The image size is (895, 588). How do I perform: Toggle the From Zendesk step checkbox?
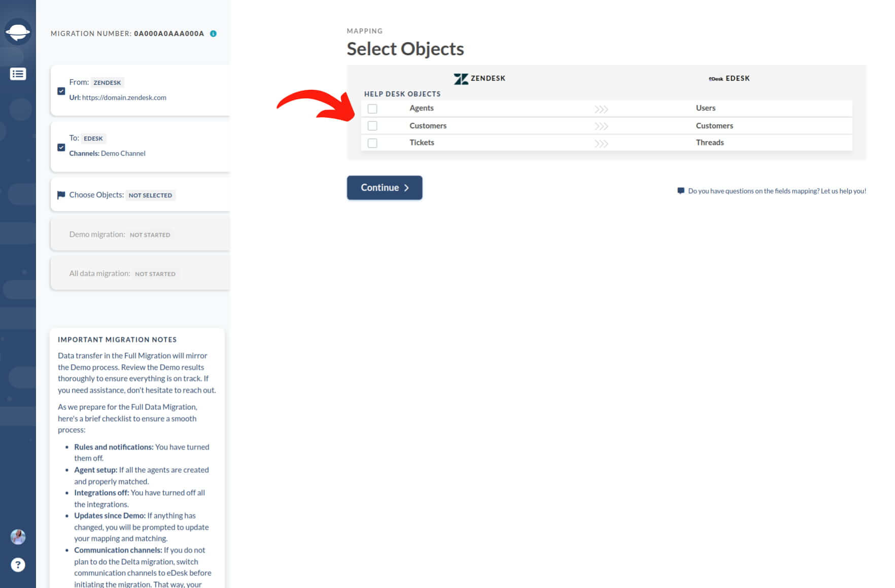click(61, 91)
